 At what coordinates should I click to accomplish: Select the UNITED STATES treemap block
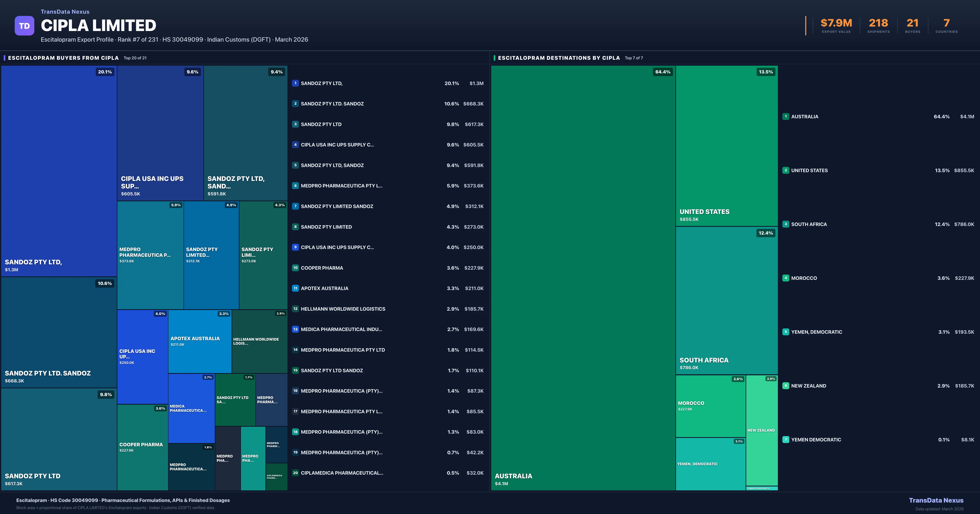(727, 146)
